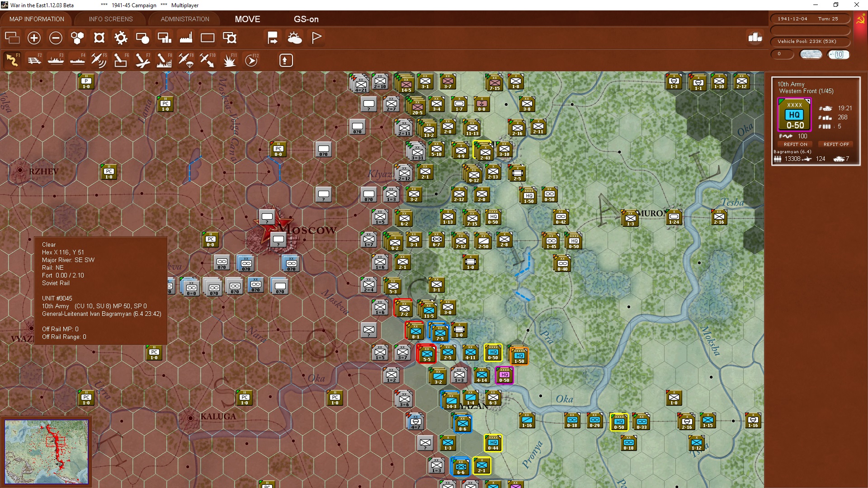This screenshot has width=868, height=488.
Task: Select F10 air transfer plane icon
Action: coord(208,60)
